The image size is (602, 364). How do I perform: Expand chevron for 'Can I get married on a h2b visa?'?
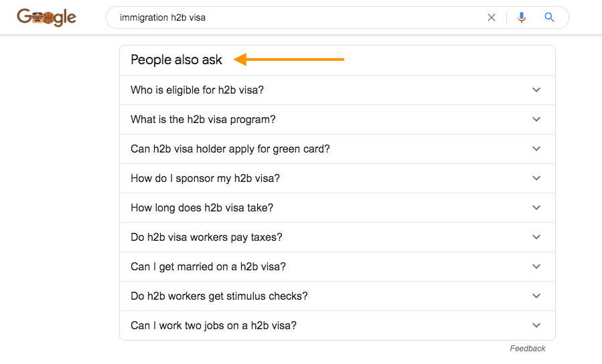point(536,266)
